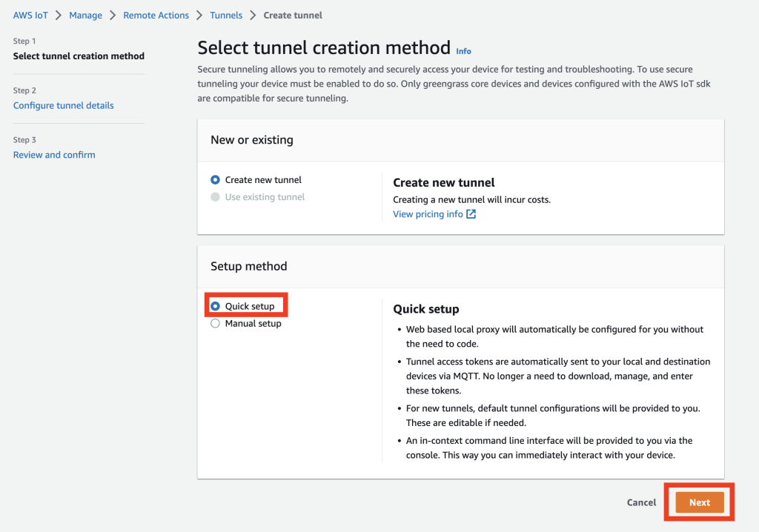Screen dimensions: 759x532
Task: Click the chevron after Tunnels breadcrumb
Action: (x=253, y=15)
